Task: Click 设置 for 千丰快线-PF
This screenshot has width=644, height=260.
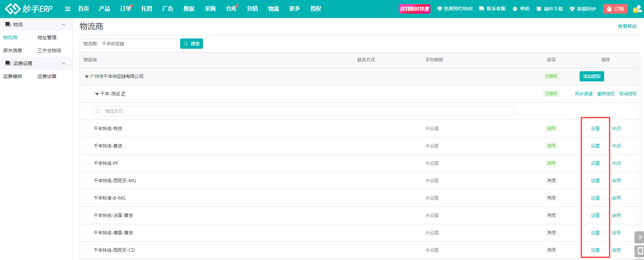Action: [595, 163]
